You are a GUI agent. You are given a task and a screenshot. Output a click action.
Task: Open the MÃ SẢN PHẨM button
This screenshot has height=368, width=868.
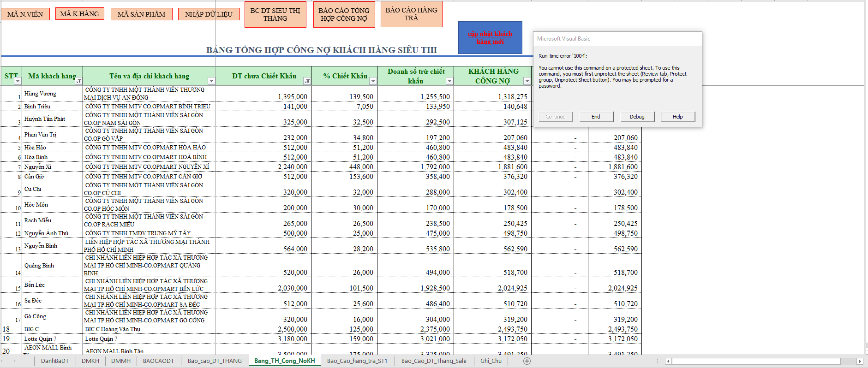point(141,14)
